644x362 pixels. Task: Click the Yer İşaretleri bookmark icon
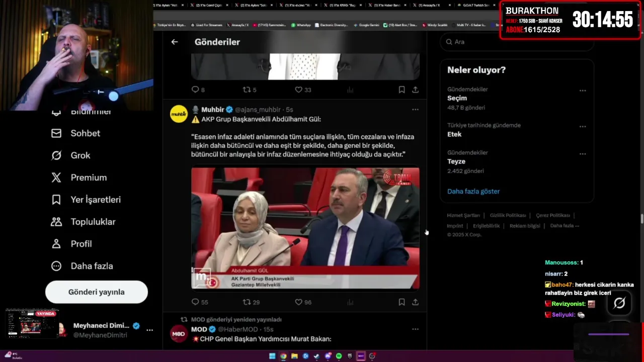[x=56, y=200]
